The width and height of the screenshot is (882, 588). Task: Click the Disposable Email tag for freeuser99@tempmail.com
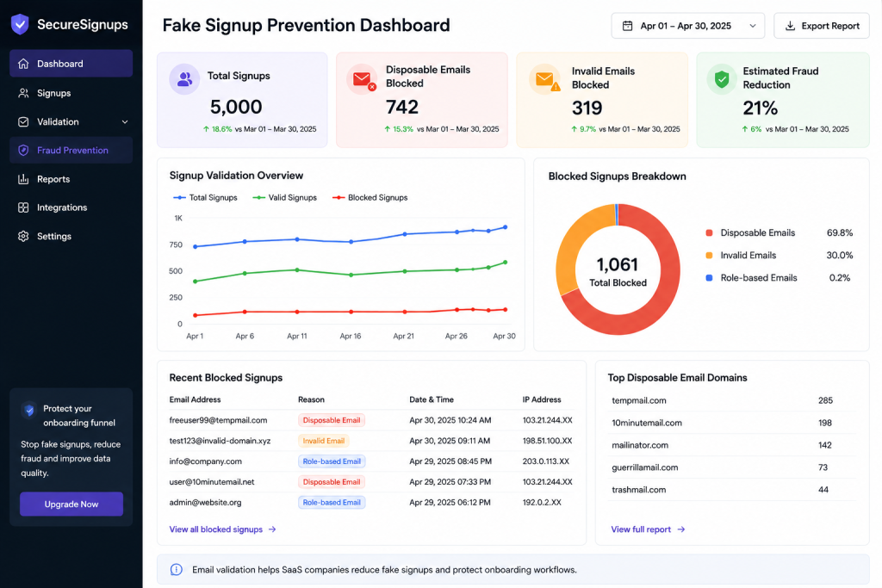[x=332, y=420]
